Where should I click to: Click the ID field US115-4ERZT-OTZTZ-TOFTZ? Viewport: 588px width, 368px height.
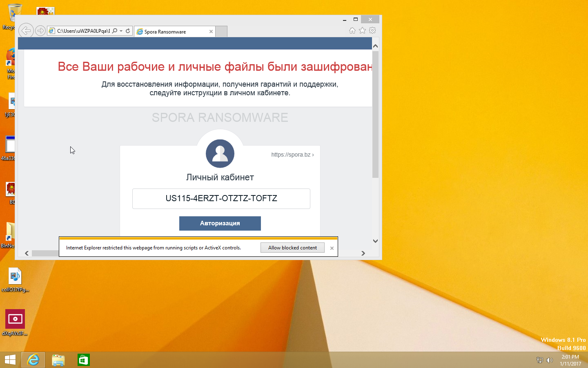[221, 199]
